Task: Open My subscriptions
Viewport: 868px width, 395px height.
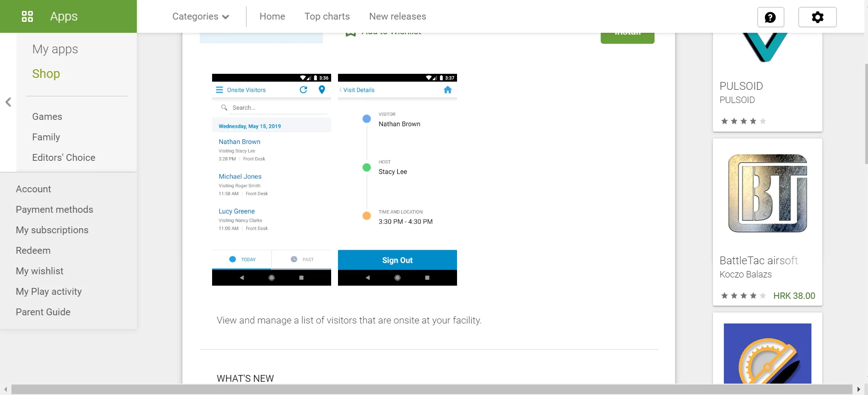Action: [52, 230]
